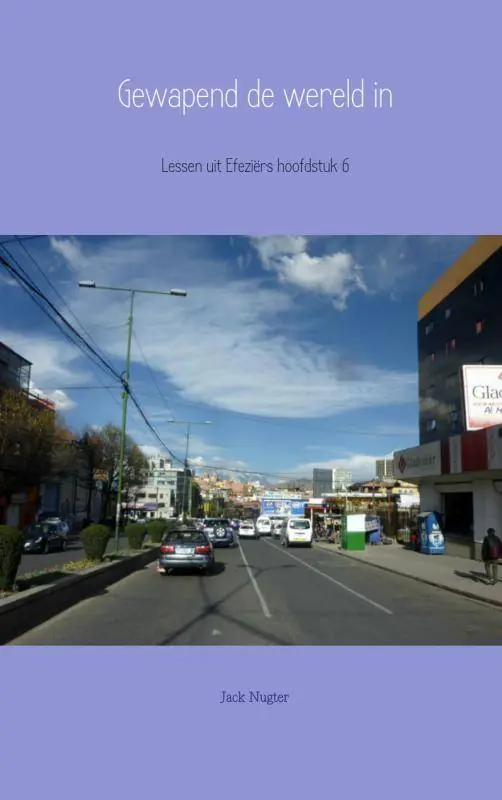Click the title 'Gewapend de wereld in'
This screenshot has width=502, height=800.
pos(255,95)
